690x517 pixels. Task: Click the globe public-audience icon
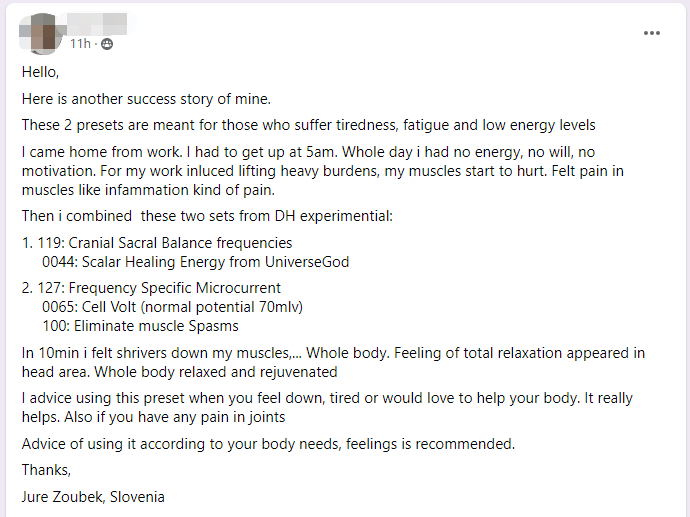coord(107,44)
